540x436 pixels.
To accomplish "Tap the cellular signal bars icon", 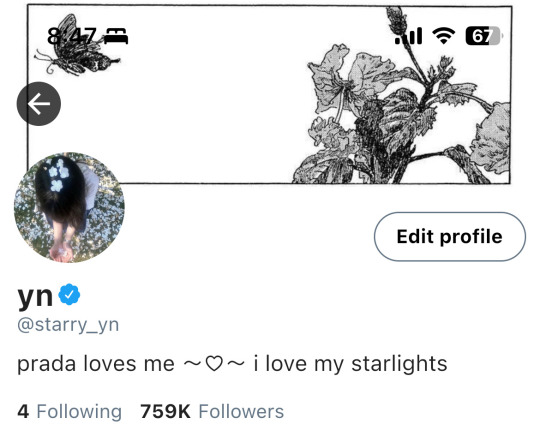I will [409, 36].
